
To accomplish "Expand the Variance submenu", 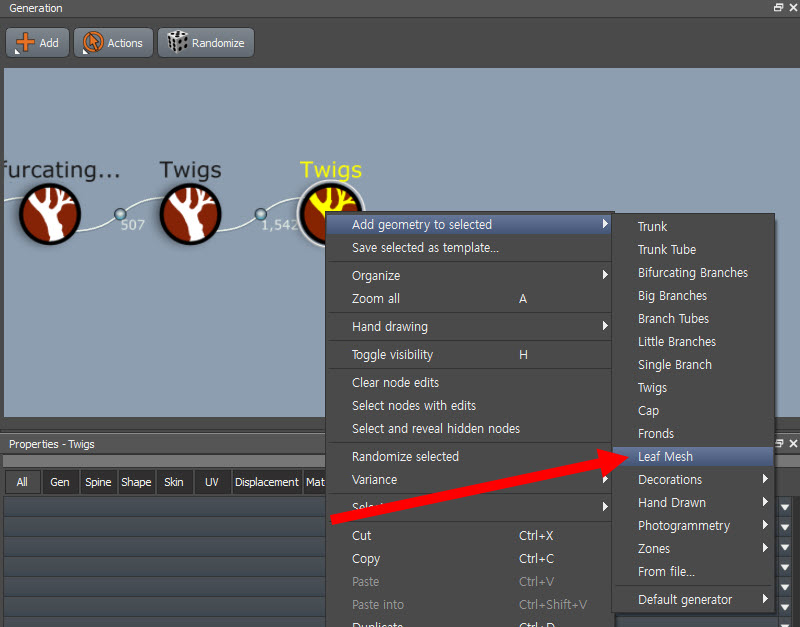I will pos(469,480).
